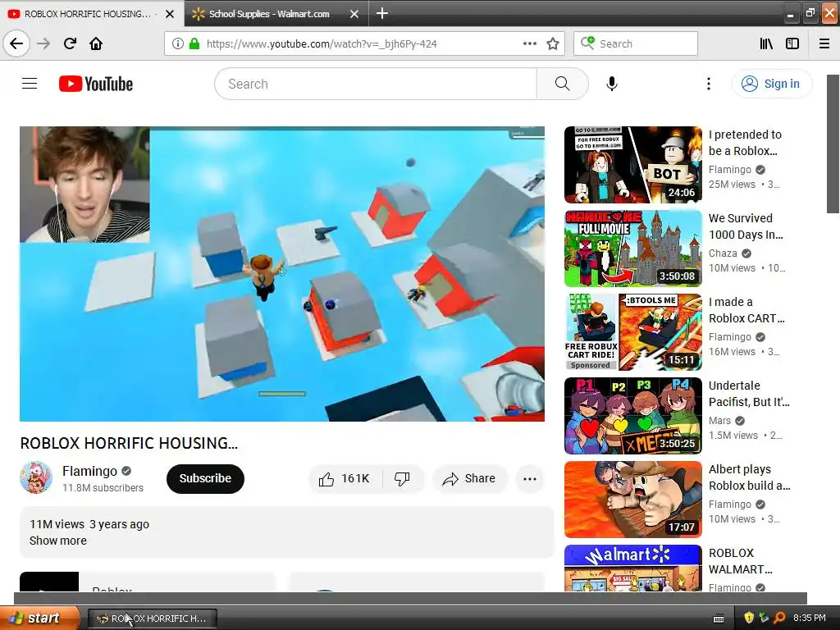
Task: Click title 'Undertale Pacifist, But It'...'
Action: coord(749,394)
